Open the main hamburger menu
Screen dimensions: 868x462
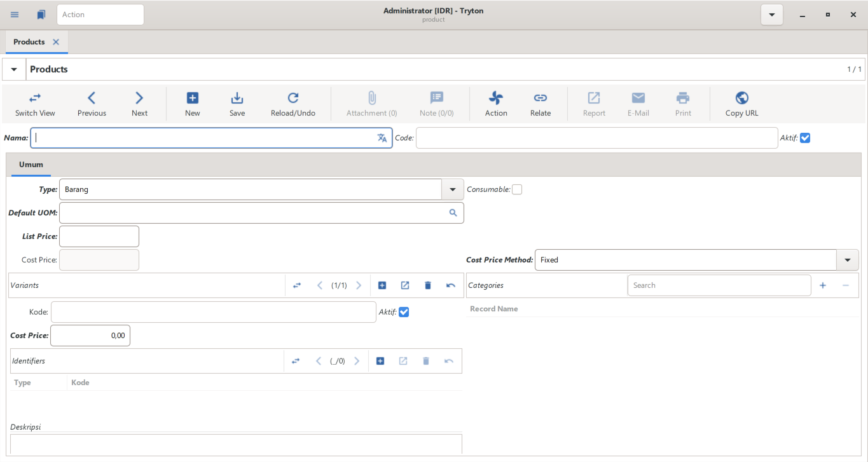15,15
